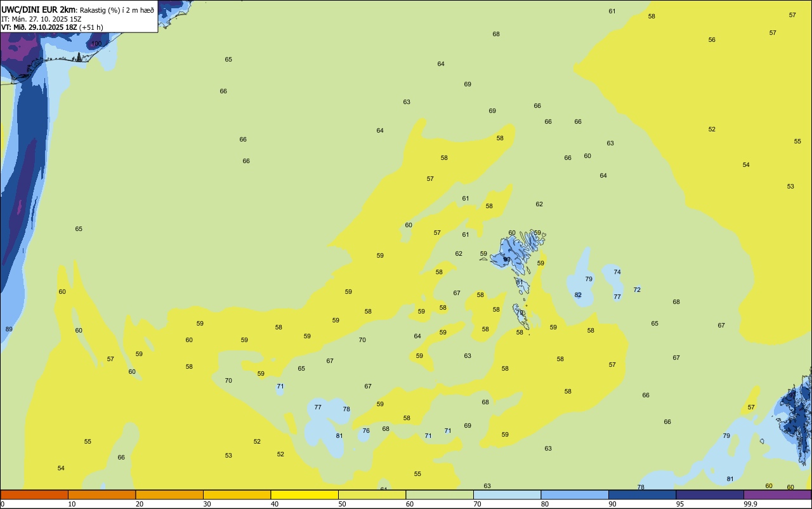
Task: Select the 50–60 legend color band
Action: [372, 494]
